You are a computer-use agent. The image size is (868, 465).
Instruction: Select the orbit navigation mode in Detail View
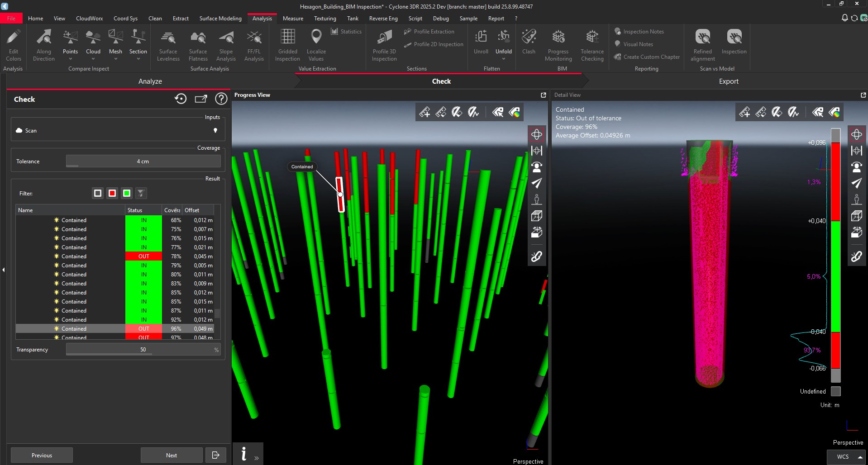pyautogui.click(x=857, y=134)
